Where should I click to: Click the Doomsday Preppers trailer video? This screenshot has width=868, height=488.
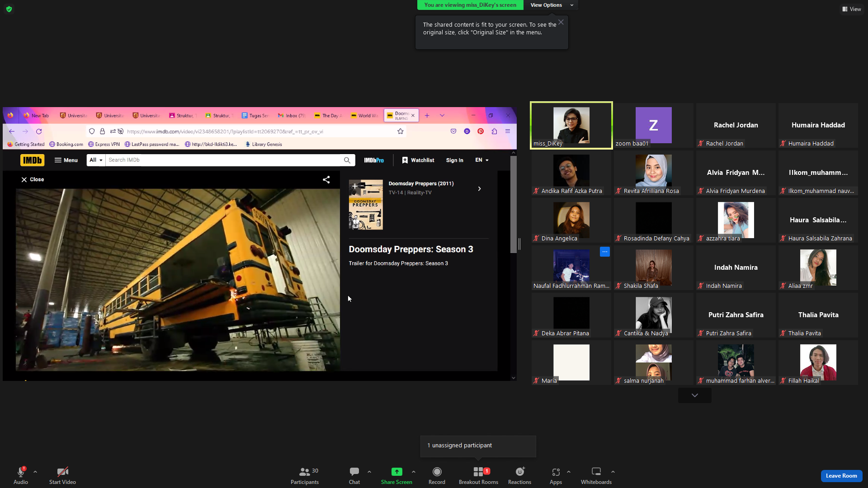(x=178, y=280)
